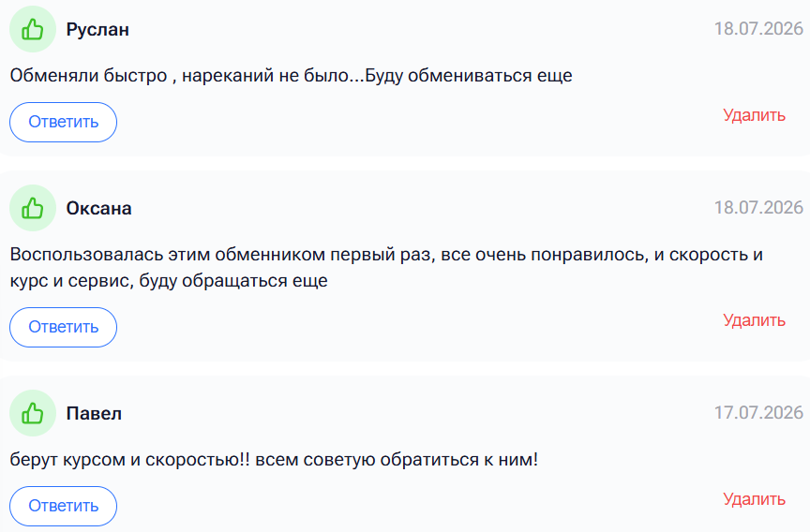Open the author name Павел

click(x=94, y=414)
